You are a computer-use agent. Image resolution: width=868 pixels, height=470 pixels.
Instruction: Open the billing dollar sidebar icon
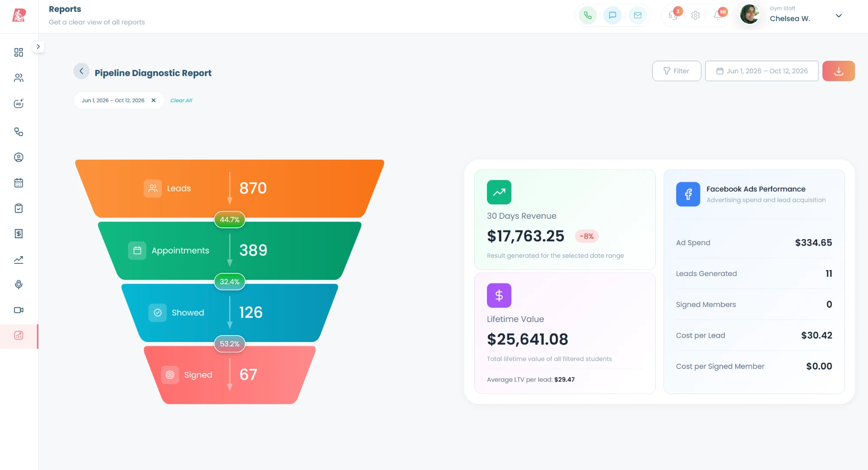pos(19,234)
